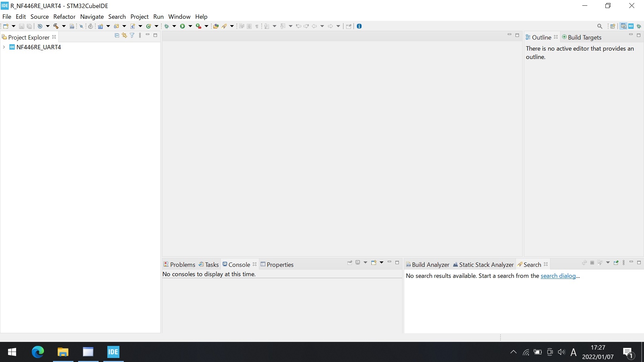Switch to the MX Device Configuration perspective
The image size is (644, 362).
point(631,26)
